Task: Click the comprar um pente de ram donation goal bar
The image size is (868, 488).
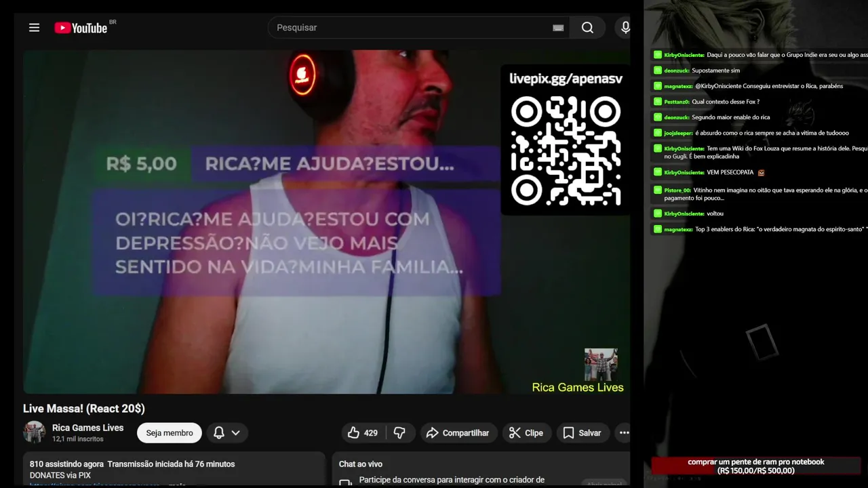Action: [755, 466]
